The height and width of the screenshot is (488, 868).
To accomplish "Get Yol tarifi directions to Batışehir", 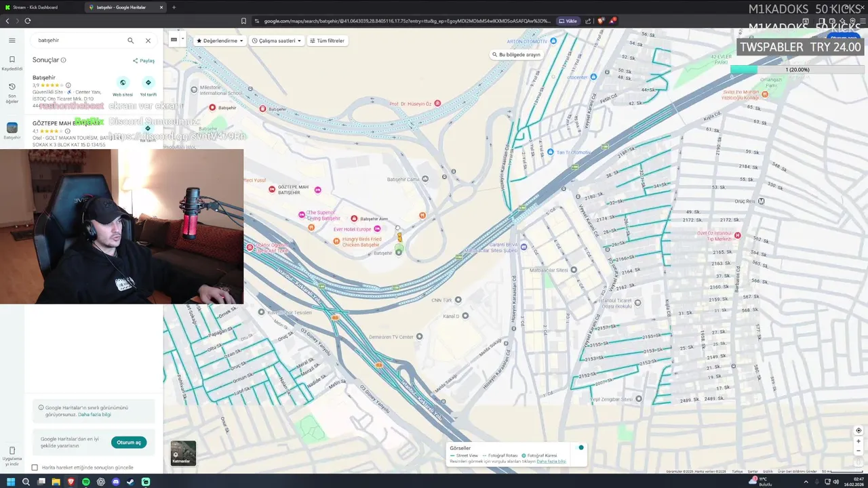I will (148, 87).
